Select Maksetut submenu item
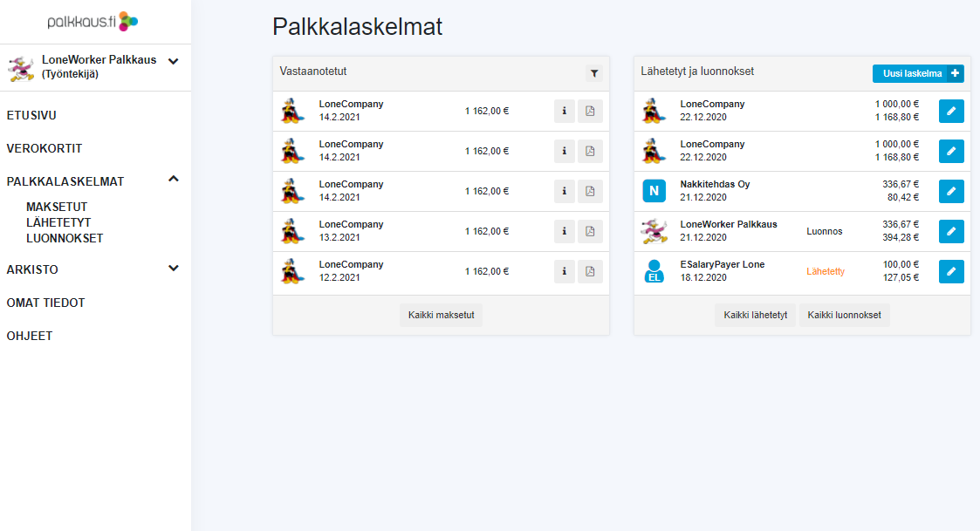 point(57,207)
